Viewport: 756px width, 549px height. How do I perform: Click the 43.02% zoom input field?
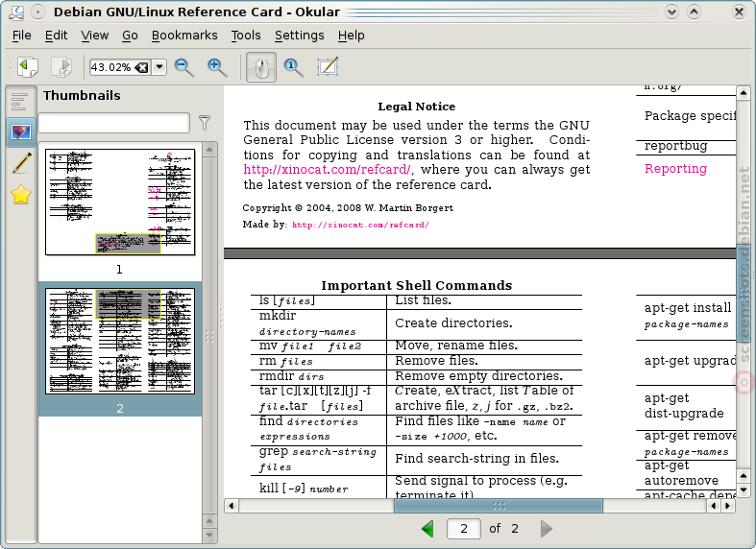tap(111, 67)
